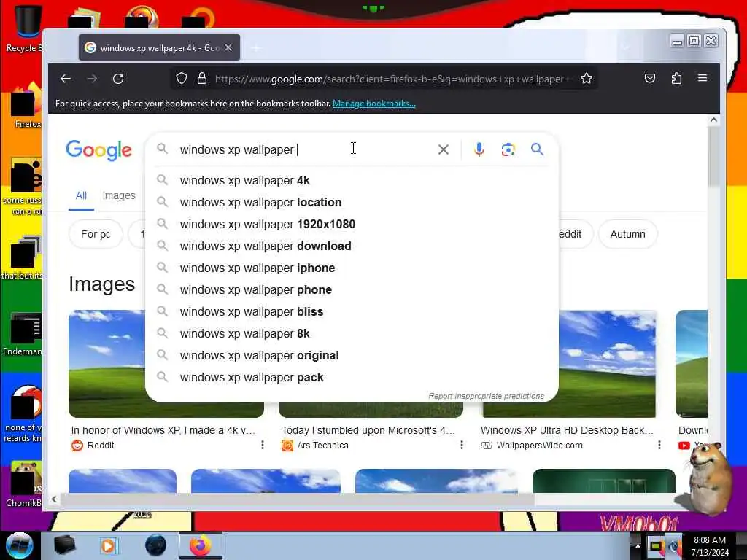Close the windows xp wallpaper 4k tab
The width and height of the screenshot is (747, 560).
click(228, 47)
